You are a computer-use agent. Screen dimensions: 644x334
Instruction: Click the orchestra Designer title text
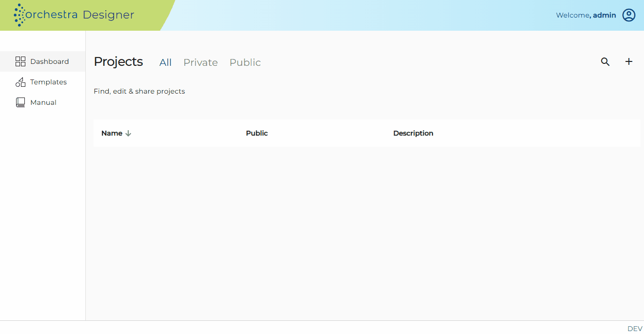80,15
